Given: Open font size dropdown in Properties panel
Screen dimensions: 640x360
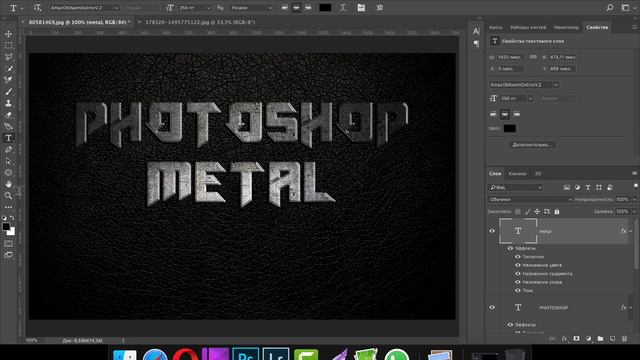Looking at the screenshot, I should tap(530, 98).
